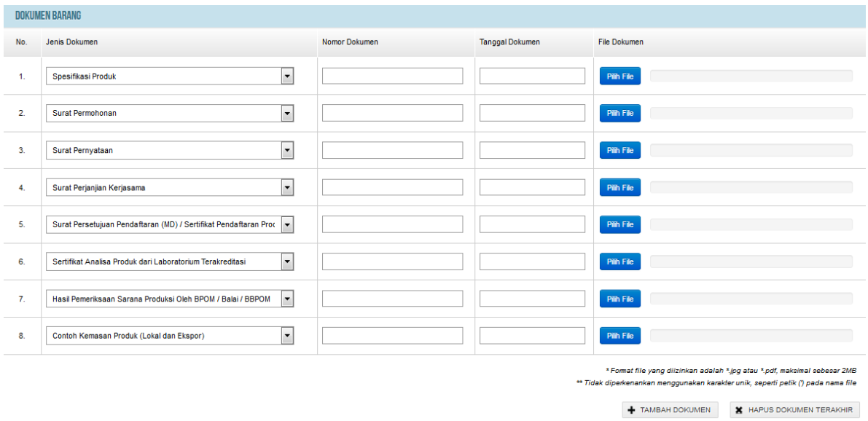Click file progress bar in row 3
Image resolution: width=868 pixels, height=421 pixels.
751,150
